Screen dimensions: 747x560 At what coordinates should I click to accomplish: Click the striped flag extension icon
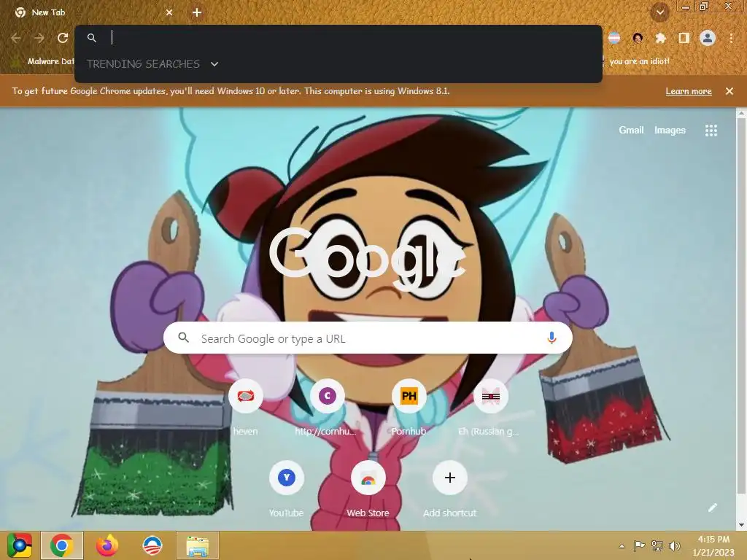(614, 38)
